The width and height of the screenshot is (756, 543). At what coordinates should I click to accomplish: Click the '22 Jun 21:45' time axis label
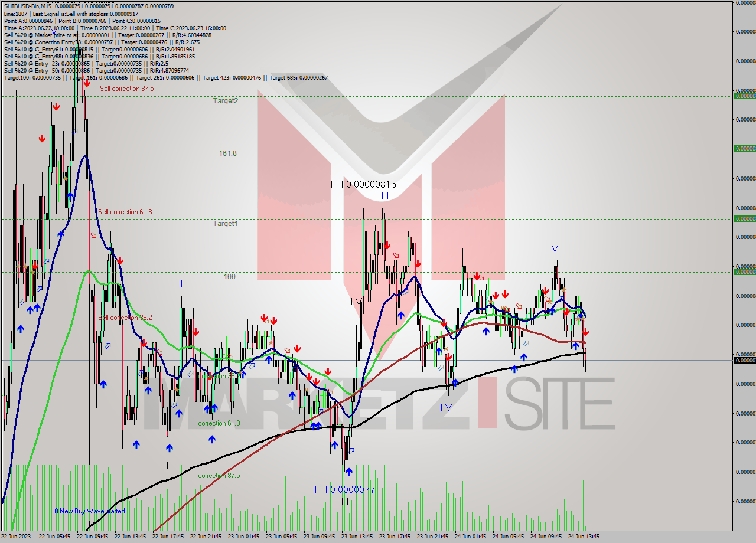pyautogui.click(x=206, y=537)
